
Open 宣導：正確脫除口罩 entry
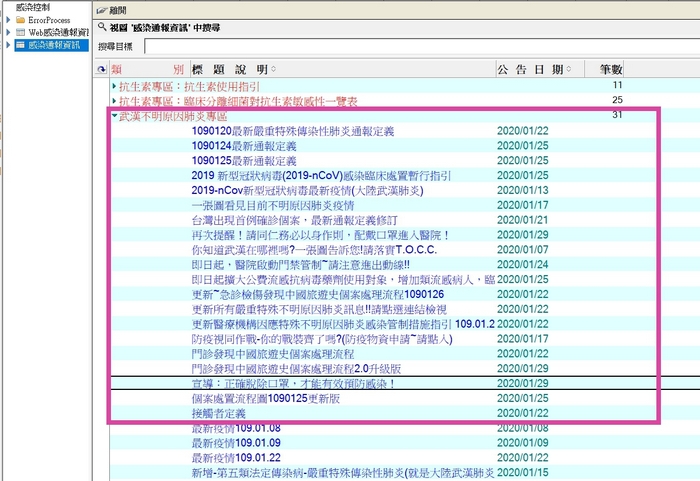(293, 383)
